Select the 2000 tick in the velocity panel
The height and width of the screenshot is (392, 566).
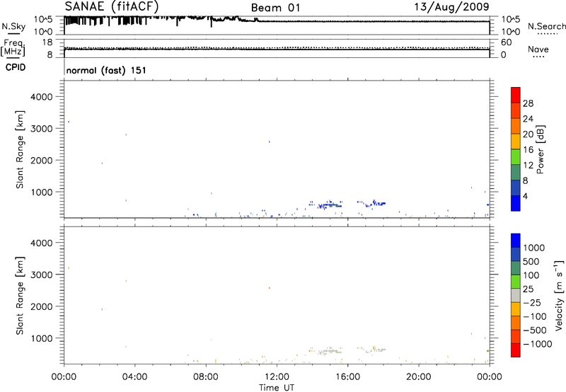(x=42, y=306)
